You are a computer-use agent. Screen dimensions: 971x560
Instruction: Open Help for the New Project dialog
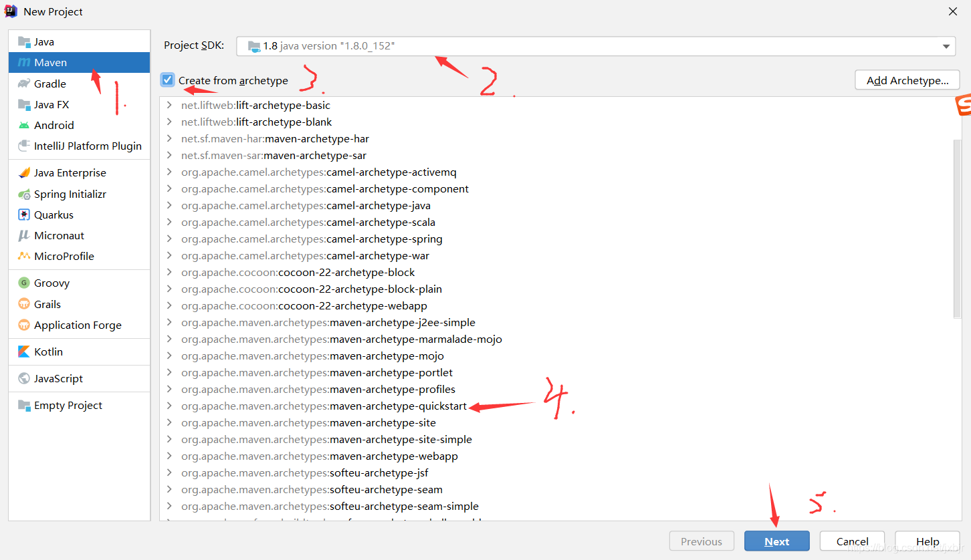tap(928, 541)
